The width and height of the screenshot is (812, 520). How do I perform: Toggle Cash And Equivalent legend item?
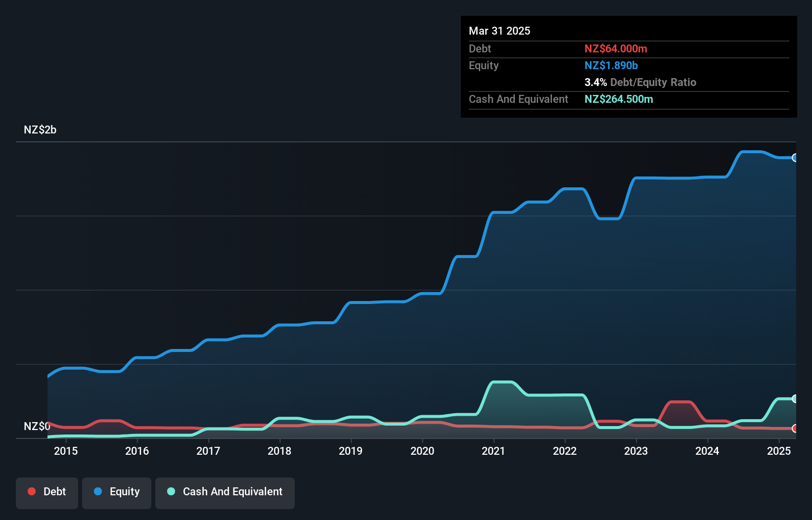coord(225,492)
